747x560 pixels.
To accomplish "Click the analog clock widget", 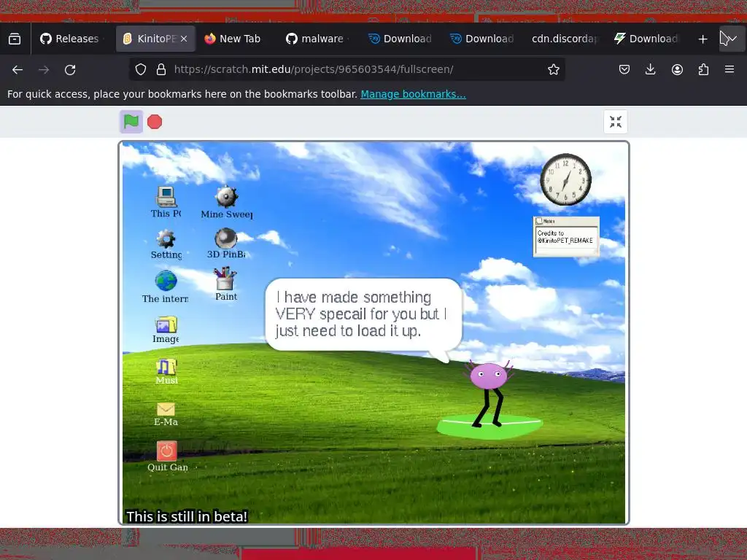I will tap(565, 179).
